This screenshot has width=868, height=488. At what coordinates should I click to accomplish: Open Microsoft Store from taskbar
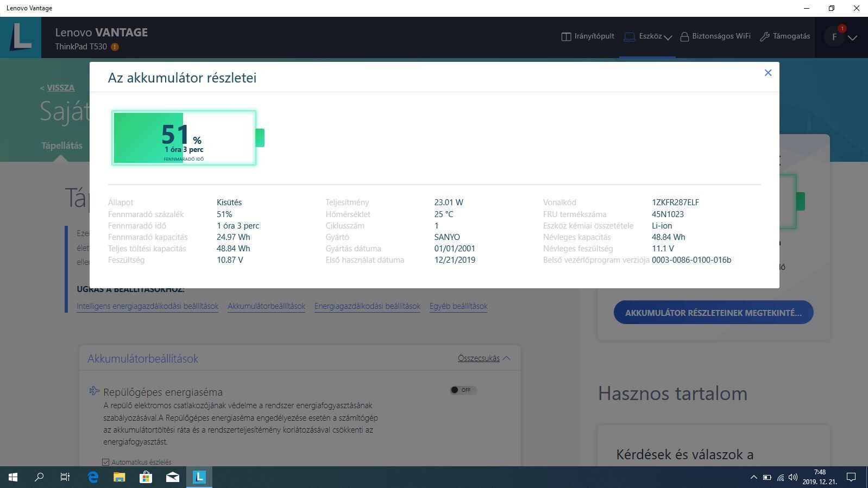pyautogui.click(x=146, y=477)
